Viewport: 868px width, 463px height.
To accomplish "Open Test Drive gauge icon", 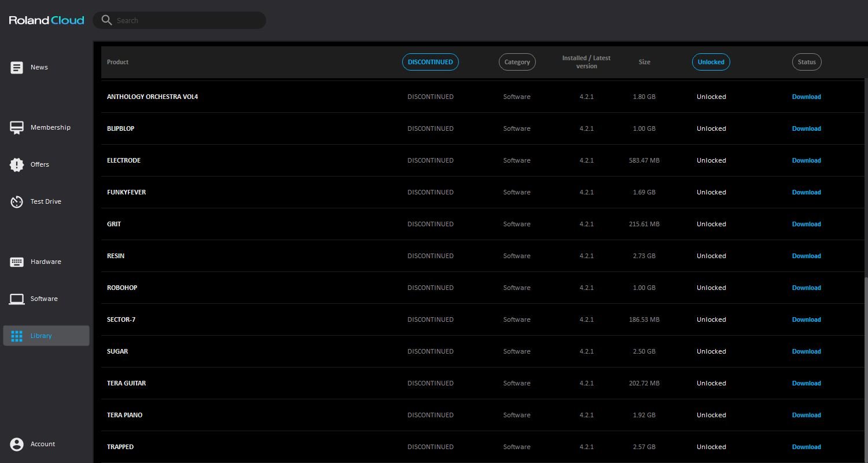I will 17,202.
